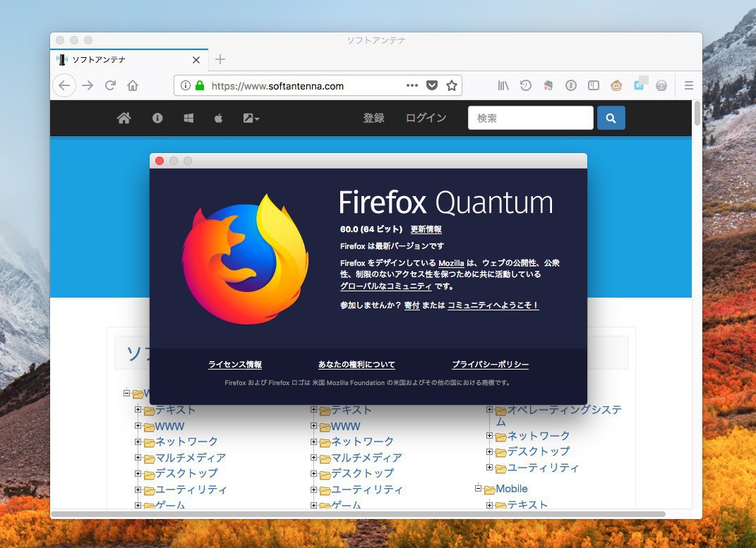Open プライバシーポリシー link
This screenshot has width=756, height=548.
[x=490, y=365]
